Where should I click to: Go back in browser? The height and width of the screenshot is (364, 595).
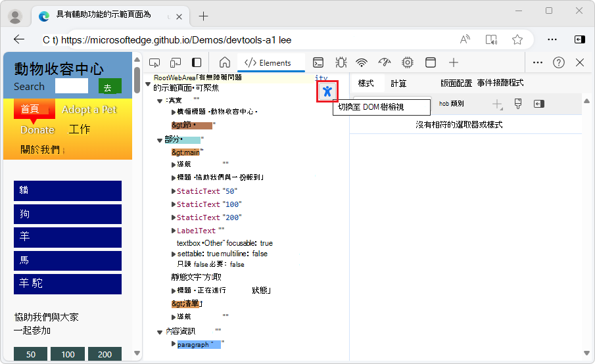point(19,39)
